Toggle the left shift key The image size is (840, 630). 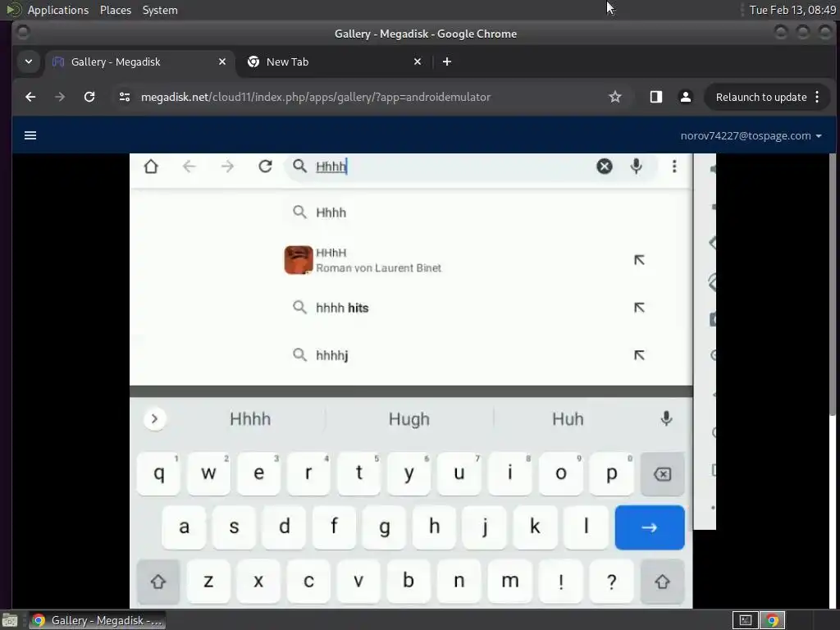158,582
